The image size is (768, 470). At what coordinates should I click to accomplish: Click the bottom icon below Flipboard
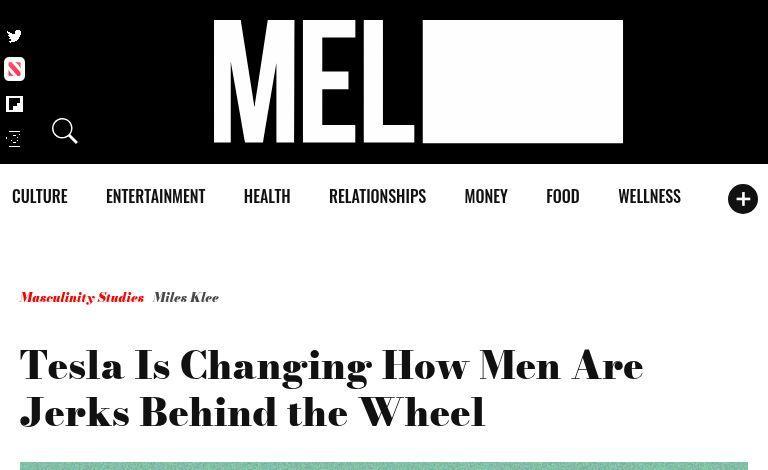(14, 139)
